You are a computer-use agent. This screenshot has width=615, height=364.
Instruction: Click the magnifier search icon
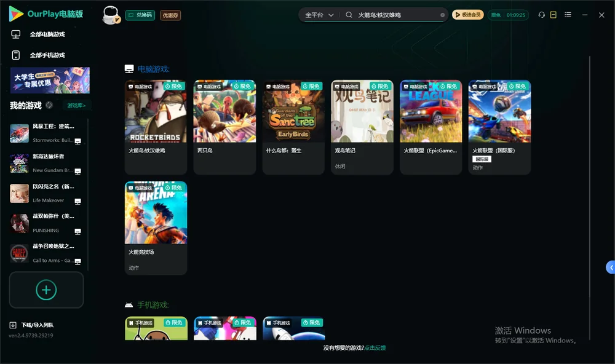(349, 15)
